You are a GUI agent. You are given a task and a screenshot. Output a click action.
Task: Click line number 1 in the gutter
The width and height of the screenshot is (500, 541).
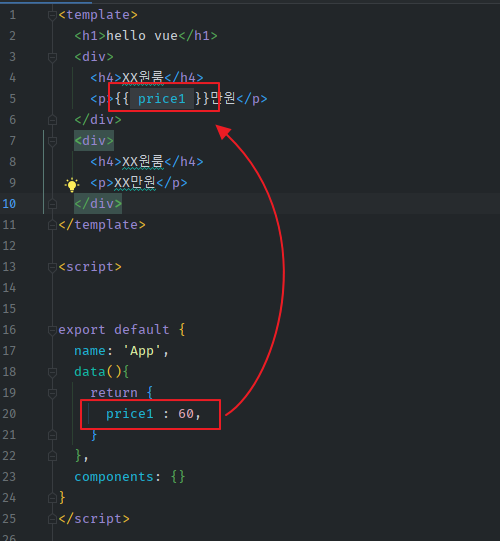point(12,15)
